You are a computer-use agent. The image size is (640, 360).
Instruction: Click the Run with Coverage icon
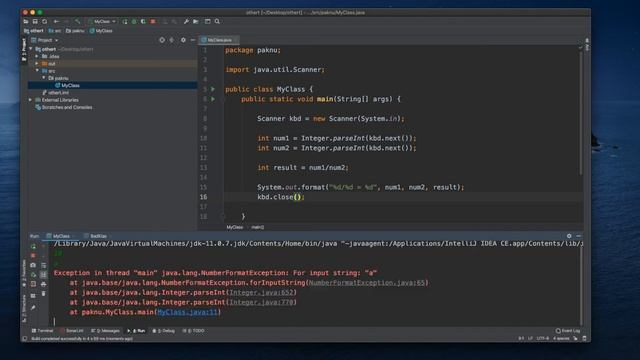[143, 22]
